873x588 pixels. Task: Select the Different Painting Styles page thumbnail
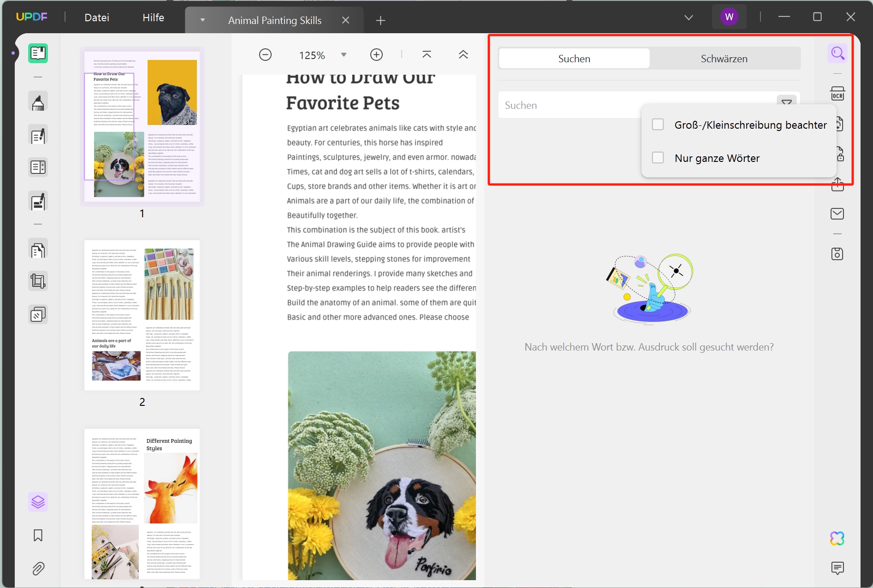[142, 504]
